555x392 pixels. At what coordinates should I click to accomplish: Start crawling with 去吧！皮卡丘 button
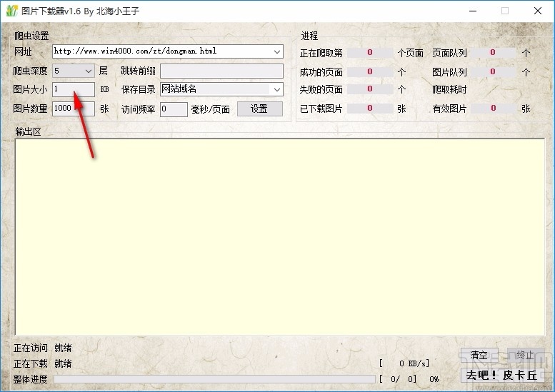pos(502,376)
